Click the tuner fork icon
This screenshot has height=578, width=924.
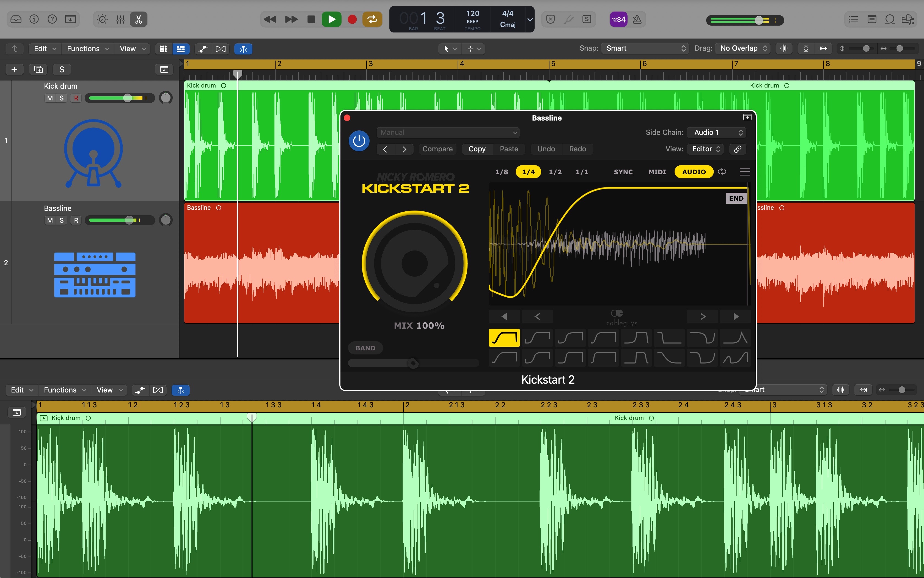click(568, 19)
